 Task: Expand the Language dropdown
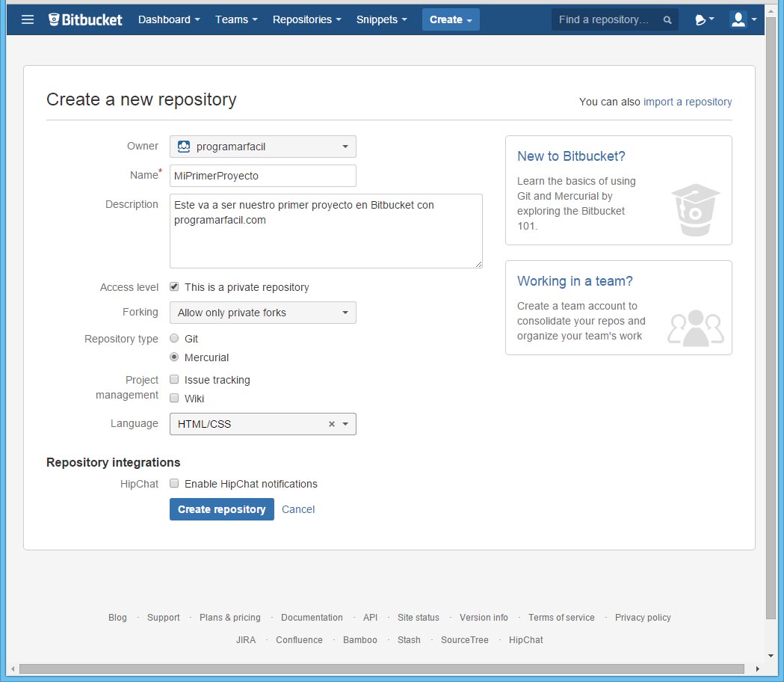click(x=345, y=424)
